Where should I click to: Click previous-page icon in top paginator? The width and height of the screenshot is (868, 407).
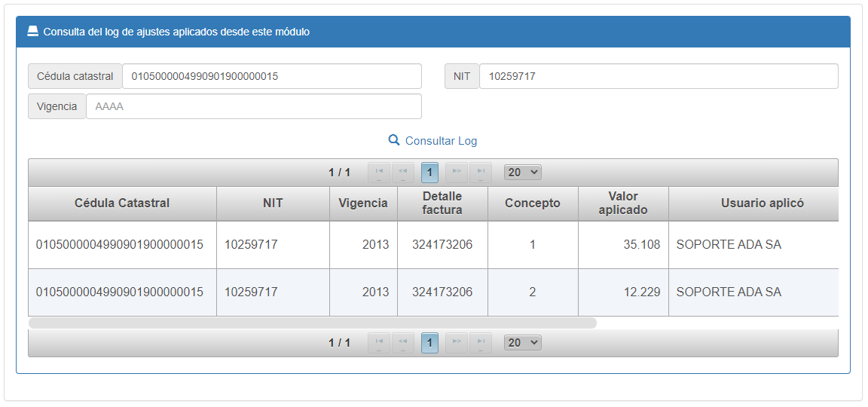[403, 173]
